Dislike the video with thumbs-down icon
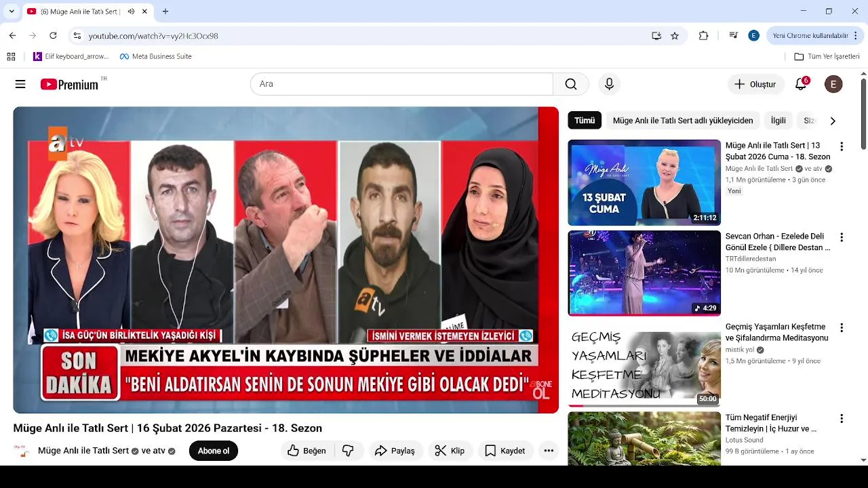 point(348,451)
